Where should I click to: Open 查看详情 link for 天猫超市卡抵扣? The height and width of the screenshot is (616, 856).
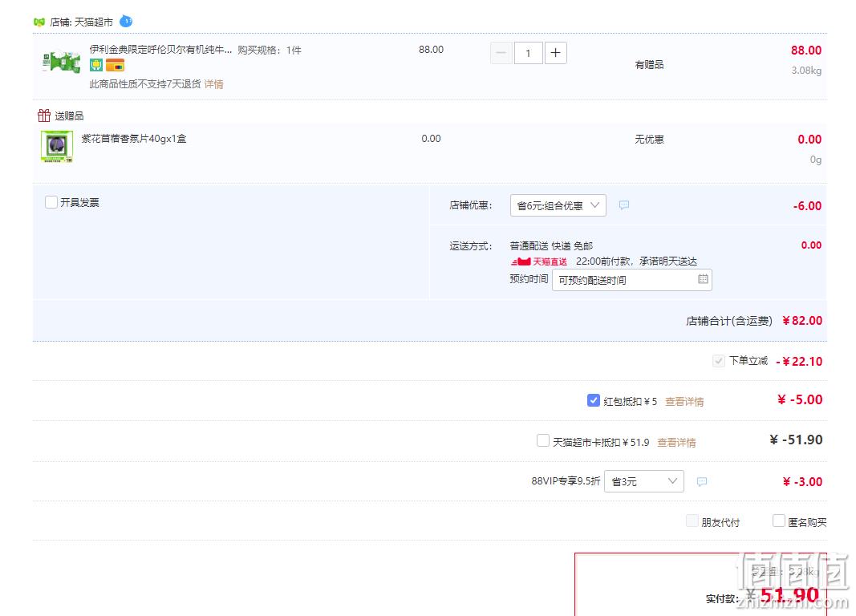click(x=676, y=443)
